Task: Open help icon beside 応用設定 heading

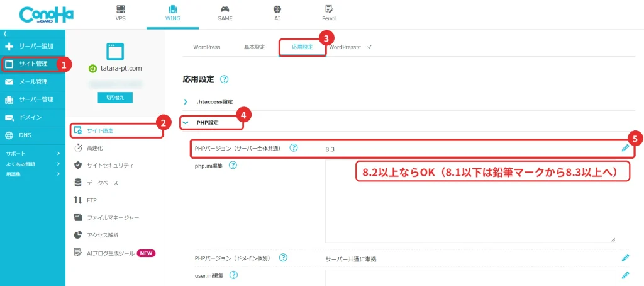Action: point(224,79)
